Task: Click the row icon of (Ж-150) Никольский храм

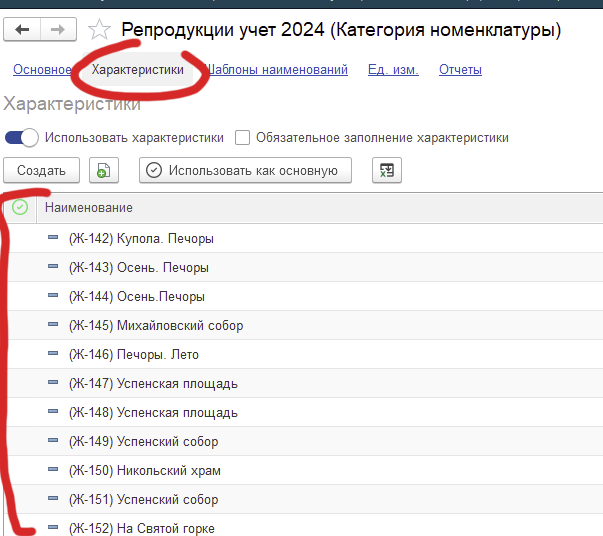Action: pyautogui.click(x=54, y=470)
